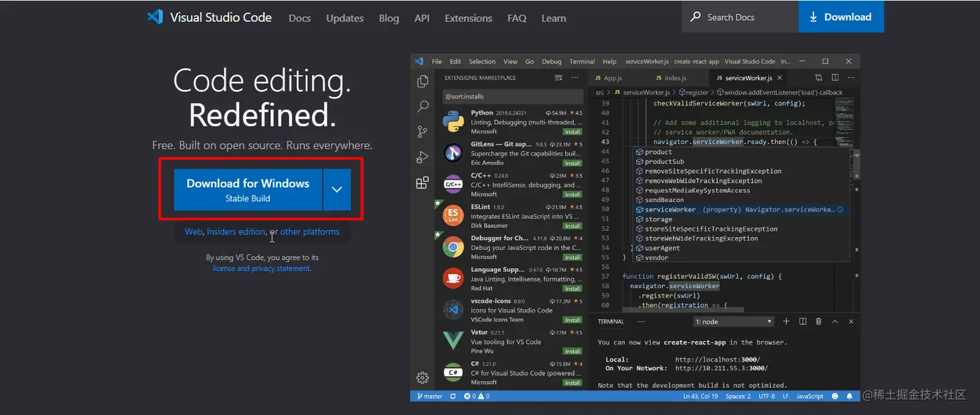Image resolution: width=980 pixels, height=415 pixels.
Task: Click Download for Windows Stable Build
Action: click(x=248, y=190)
